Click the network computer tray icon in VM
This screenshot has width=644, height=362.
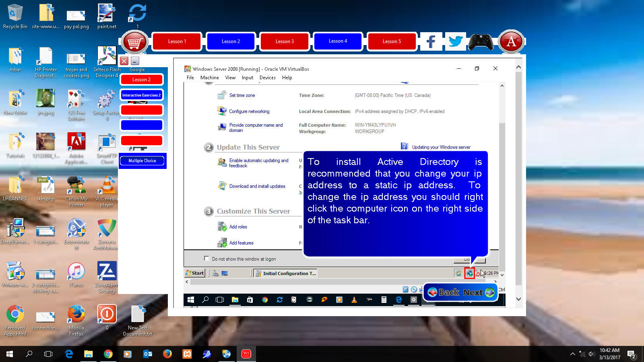click(469, 274)
